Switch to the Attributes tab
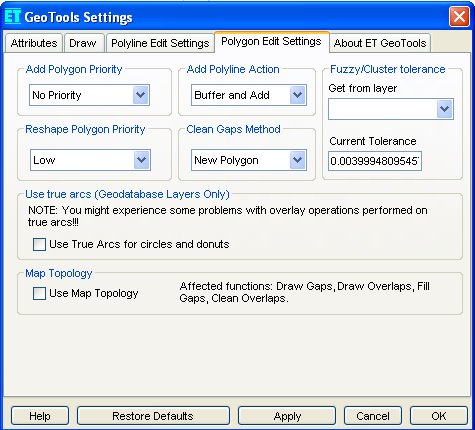The width and height of the screenshot is (475, 430). tap(34, 43)
